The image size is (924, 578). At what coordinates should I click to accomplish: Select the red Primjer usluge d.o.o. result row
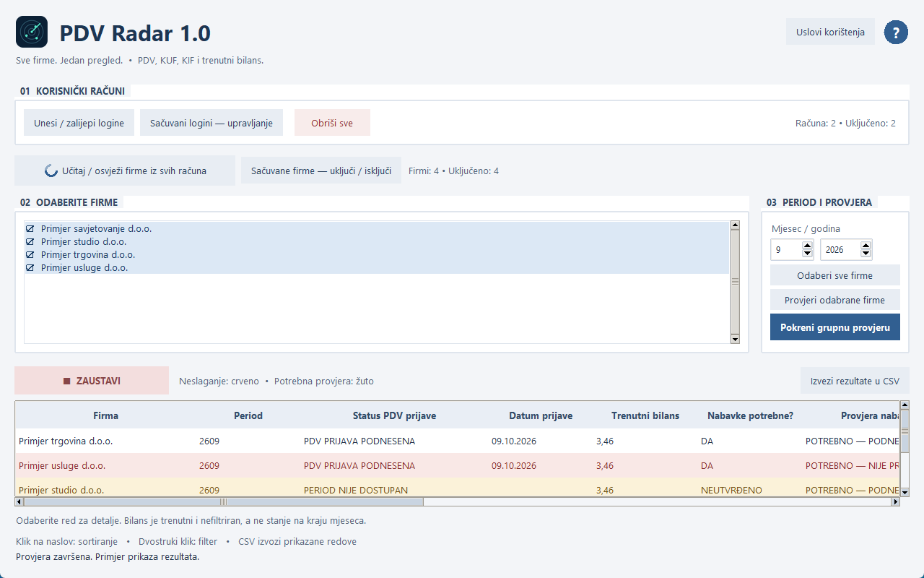click(x=458, y=465)
